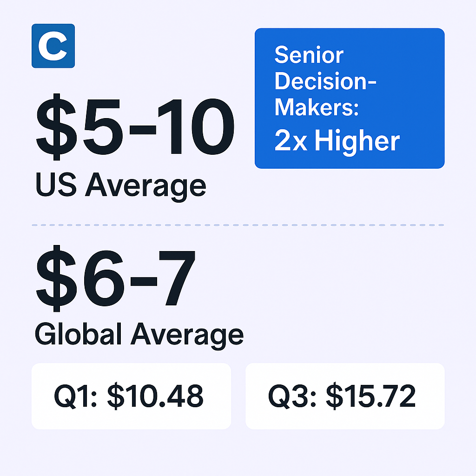This screenshot has width=476, height=476.
Task: Select the "$10.48" value
Action: (155, 397)
